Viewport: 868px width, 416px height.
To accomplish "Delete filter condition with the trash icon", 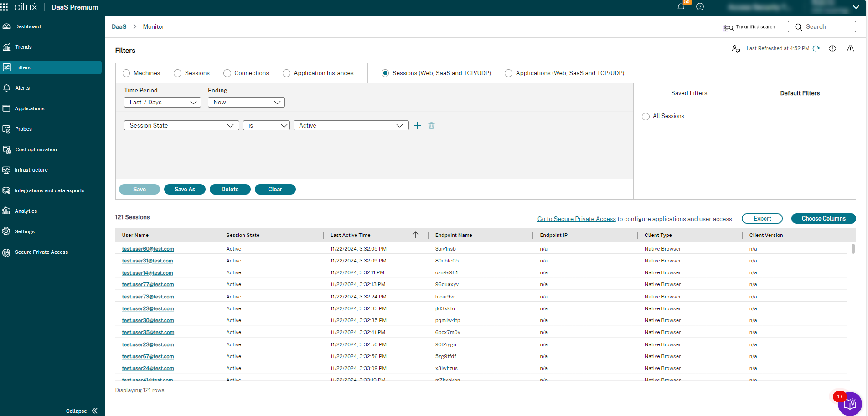I will pos(431,126).
